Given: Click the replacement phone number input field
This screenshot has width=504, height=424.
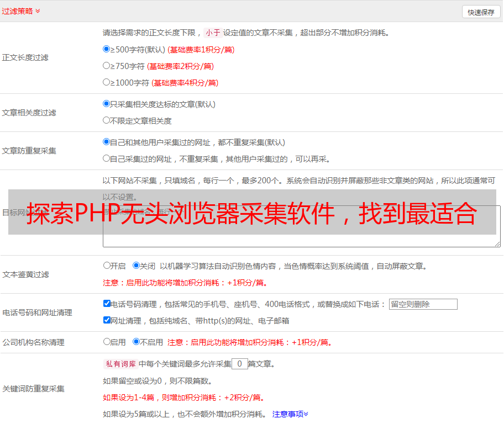Looking at the screenshot, I should pyautogui.click(x=423, y=304).
